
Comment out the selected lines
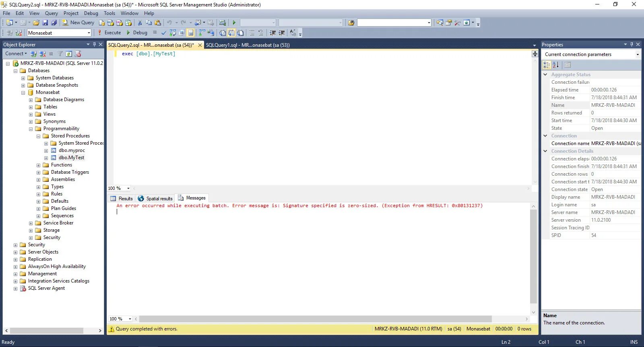tap(252, 33)
